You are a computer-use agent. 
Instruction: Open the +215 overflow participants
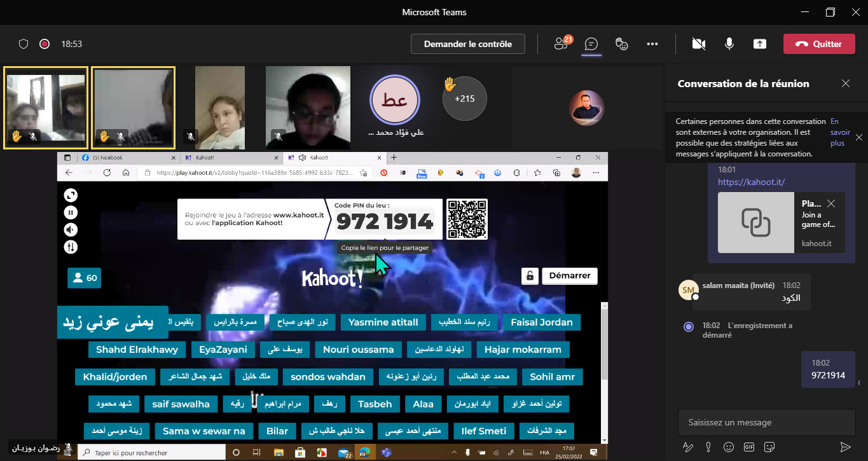pyautogui.click(x=464, y=99)
